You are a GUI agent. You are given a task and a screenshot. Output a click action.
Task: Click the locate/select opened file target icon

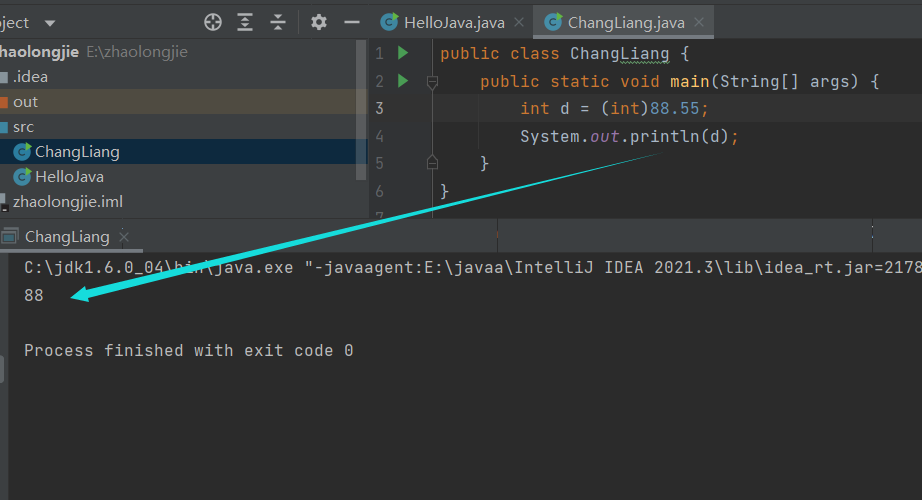pos(213,22)
